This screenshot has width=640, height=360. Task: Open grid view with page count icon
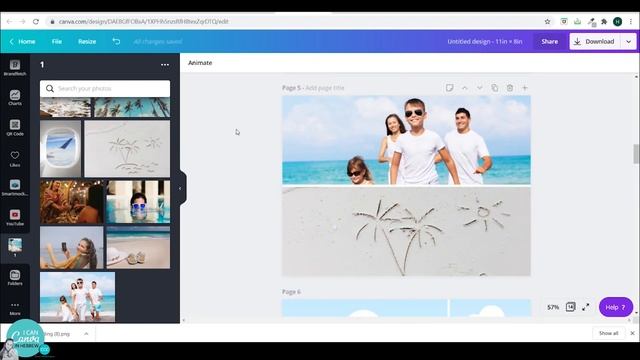(x=570, y=307)
